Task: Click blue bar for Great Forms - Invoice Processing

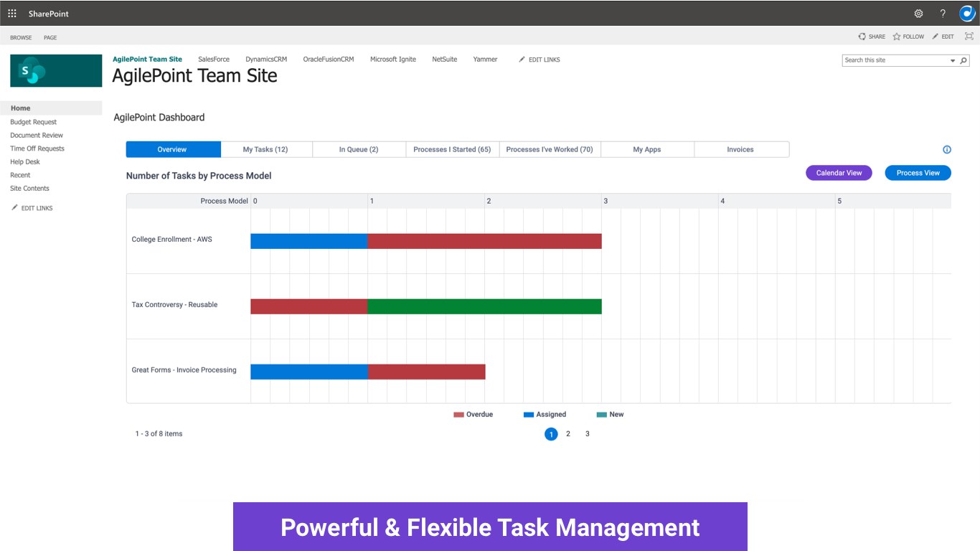Action: coord(309,372)
